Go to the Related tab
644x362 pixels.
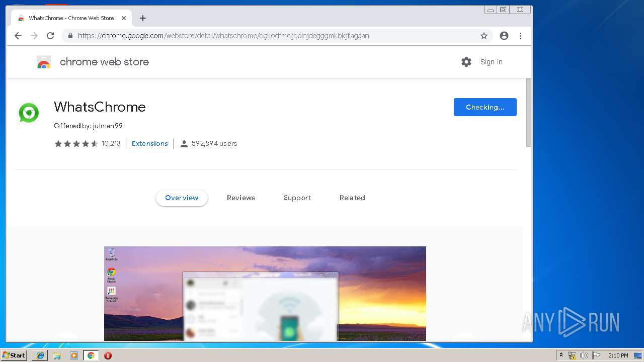pyautogui.click(x=352, y=198)
